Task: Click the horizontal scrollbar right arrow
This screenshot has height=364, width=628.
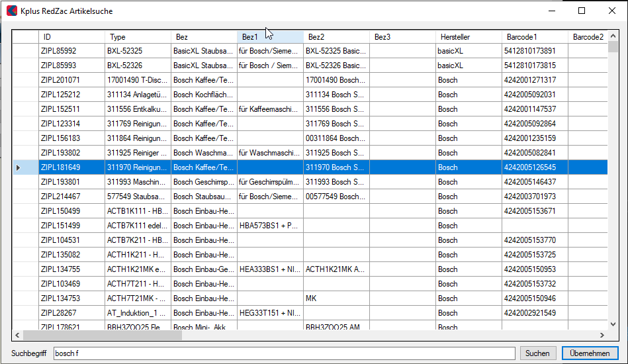Action: click(x=602, y=335)
